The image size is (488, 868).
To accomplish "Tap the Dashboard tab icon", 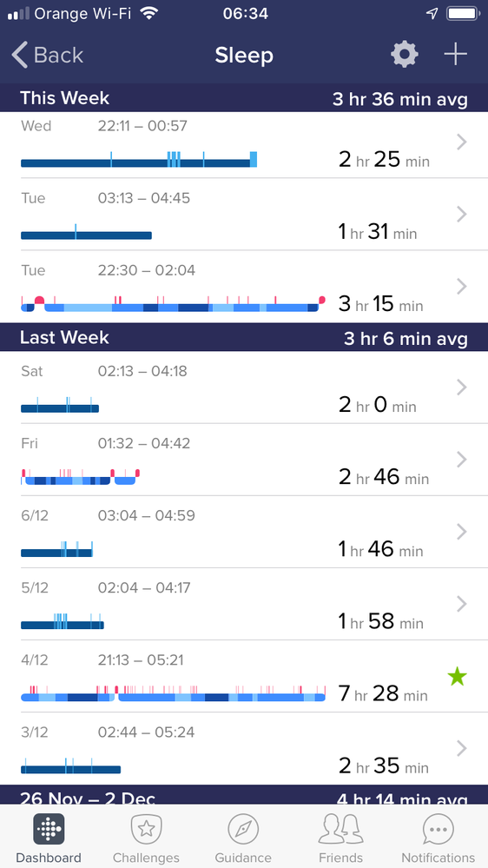I will click(49, 829).
